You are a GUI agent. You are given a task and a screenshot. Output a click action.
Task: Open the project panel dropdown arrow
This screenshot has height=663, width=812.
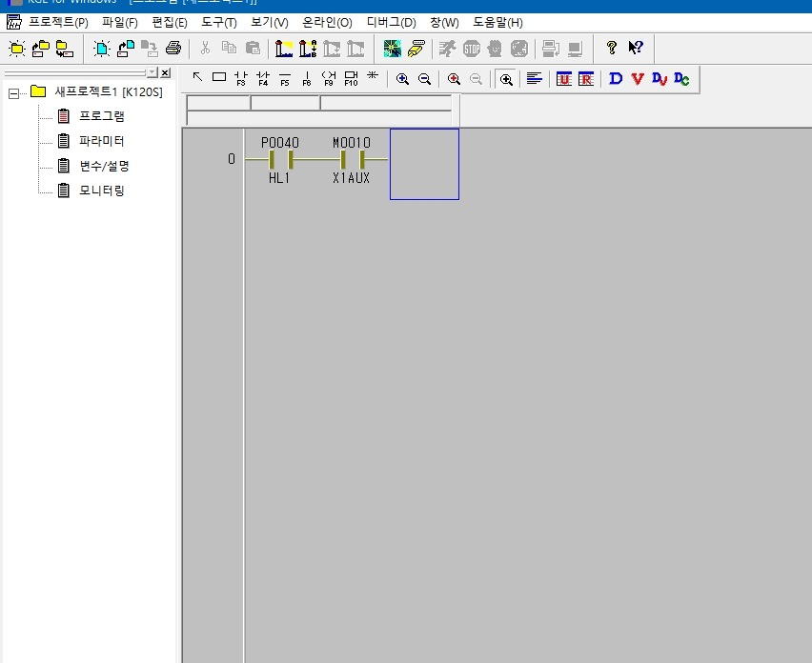[x=152, y=72]
